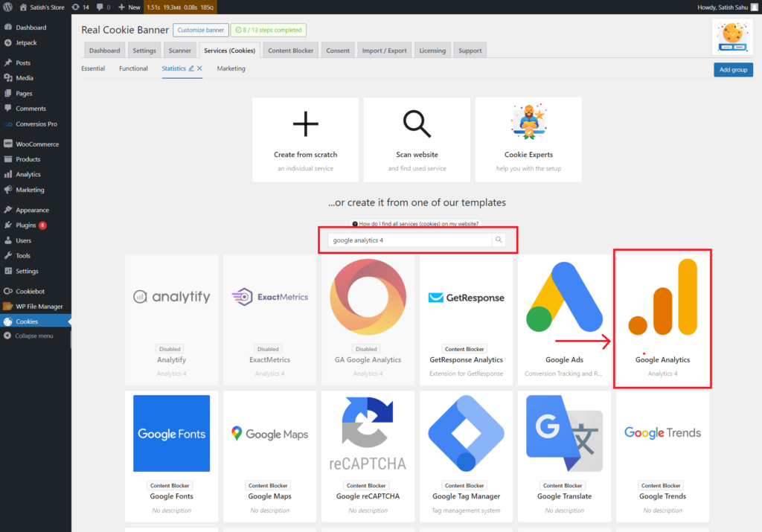Image resolution: width=762 pixels, height=532 pixels.
Task: Open the Cookies sidebar menu item
Action: 36,321
